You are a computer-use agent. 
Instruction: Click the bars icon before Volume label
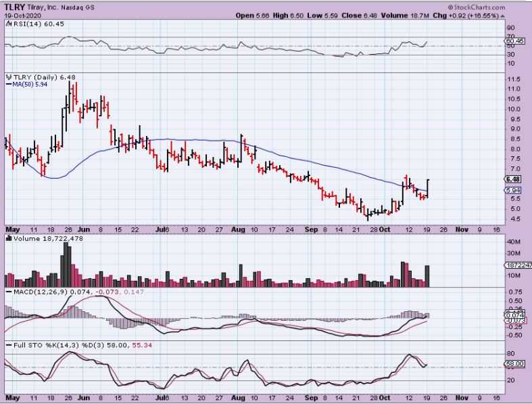[9, 238]
